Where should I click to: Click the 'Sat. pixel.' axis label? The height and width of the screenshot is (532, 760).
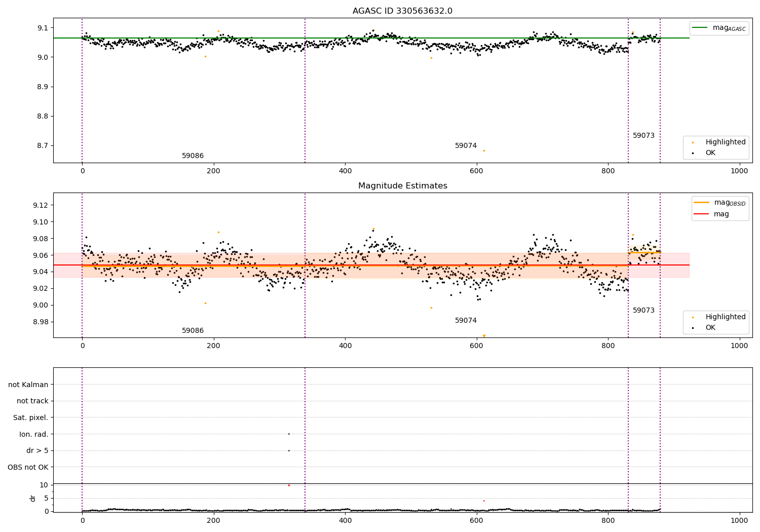coord(31,417)
